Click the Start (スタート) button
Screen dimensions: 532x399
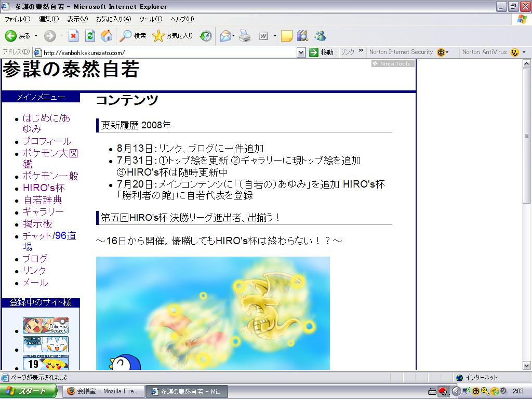pyautogui.click(x=28, y=391)
